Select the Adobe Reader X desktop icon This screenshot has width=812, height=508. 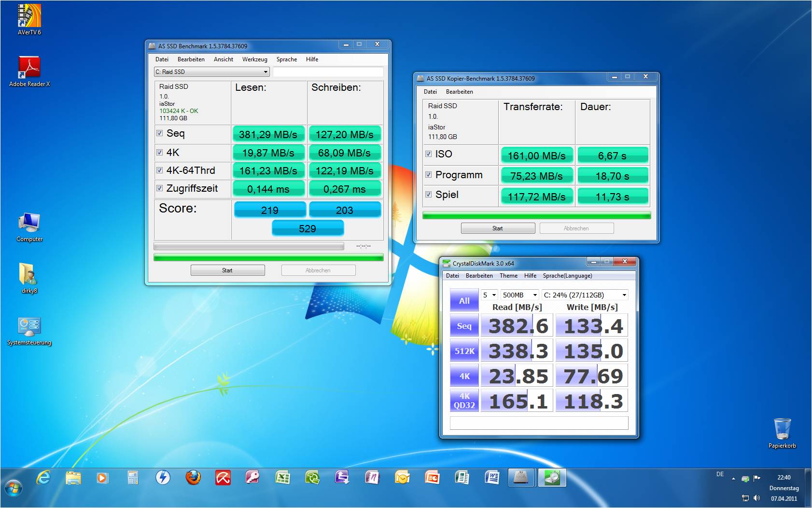(29, 71)
